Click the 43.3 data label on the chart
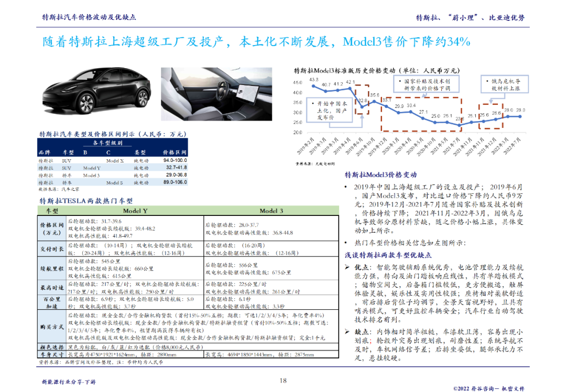Viewport: 566px width, 392px height. point(314,80)
